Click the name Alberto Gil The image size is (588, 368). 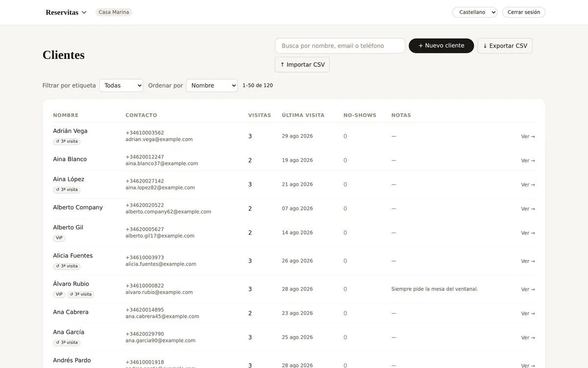68,228
